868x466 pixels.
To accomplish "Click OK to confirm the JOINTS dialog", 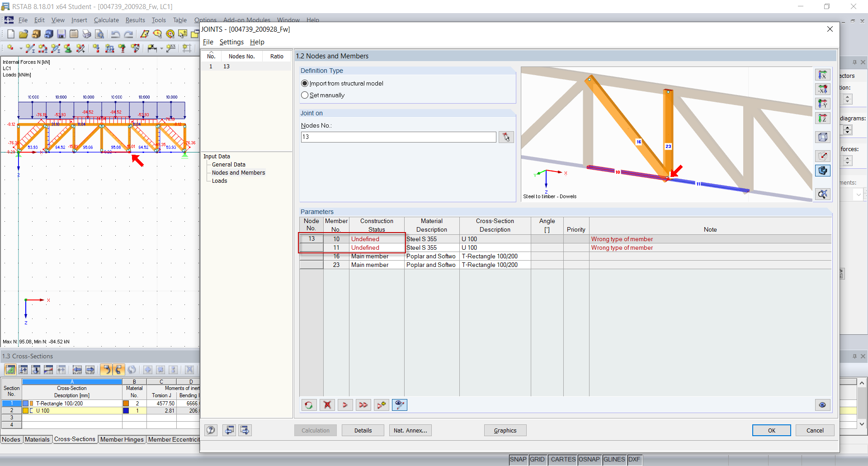I will 772,430.
